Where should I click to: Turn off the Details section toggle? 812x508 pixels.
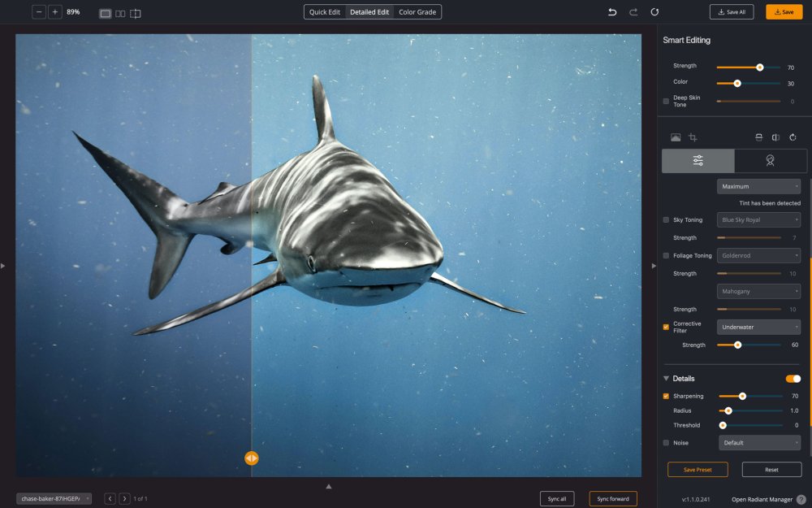point(793,379)
